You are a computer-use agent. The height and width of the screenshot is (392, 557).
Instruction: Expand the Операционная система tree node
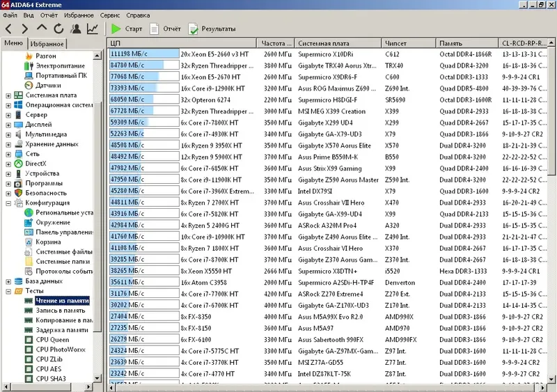[x=8, y=106]
